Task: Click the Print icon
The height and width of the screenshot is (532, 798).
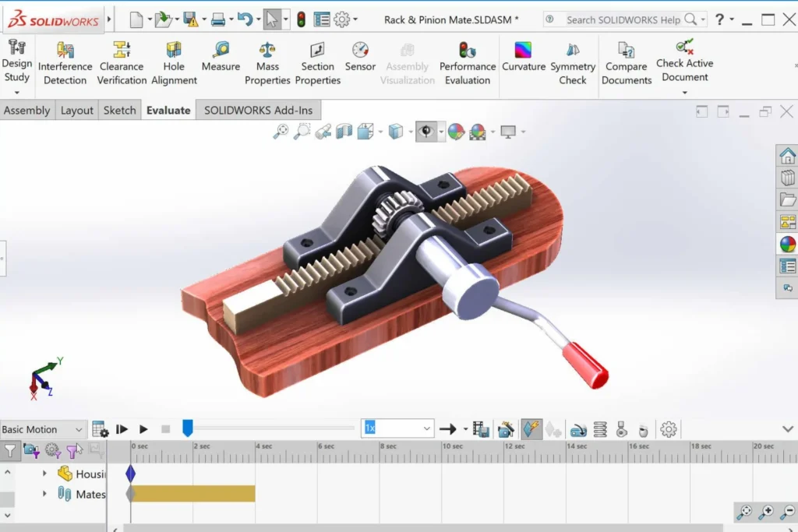Action: (218, 19)
